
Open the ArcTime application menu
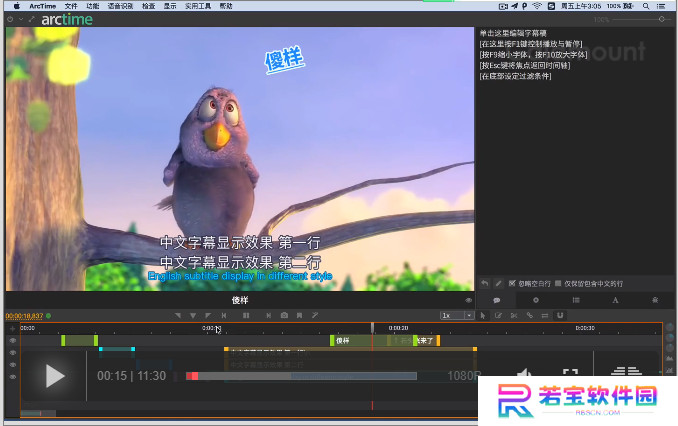tap(42, 6)
